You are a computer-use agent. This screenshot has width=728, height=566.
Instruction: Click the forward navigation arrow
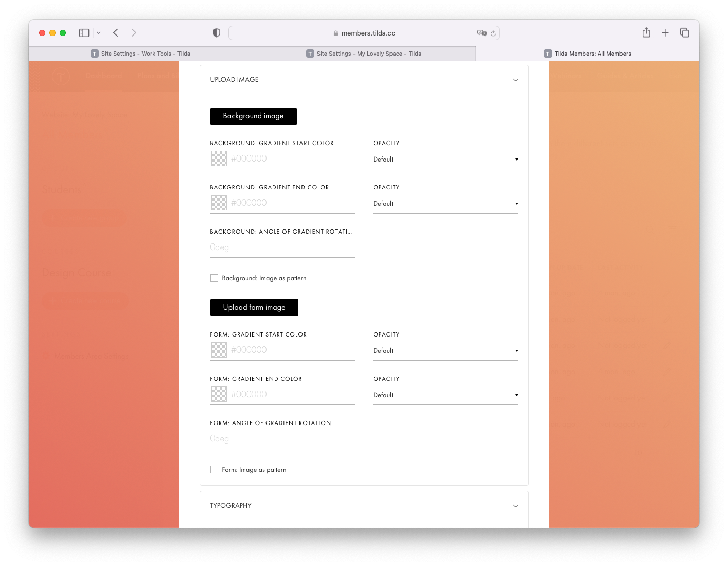(x=134, y=32)
